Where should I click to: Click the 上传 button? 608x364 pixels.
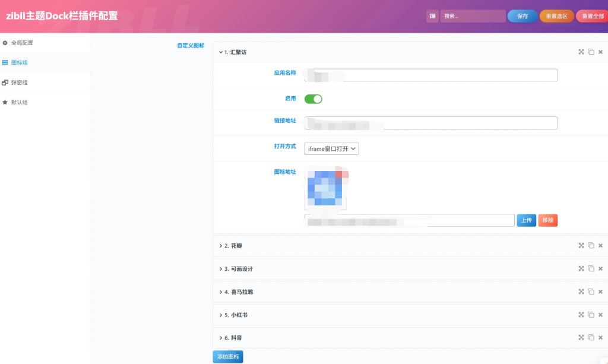click(x=526, y=220)
